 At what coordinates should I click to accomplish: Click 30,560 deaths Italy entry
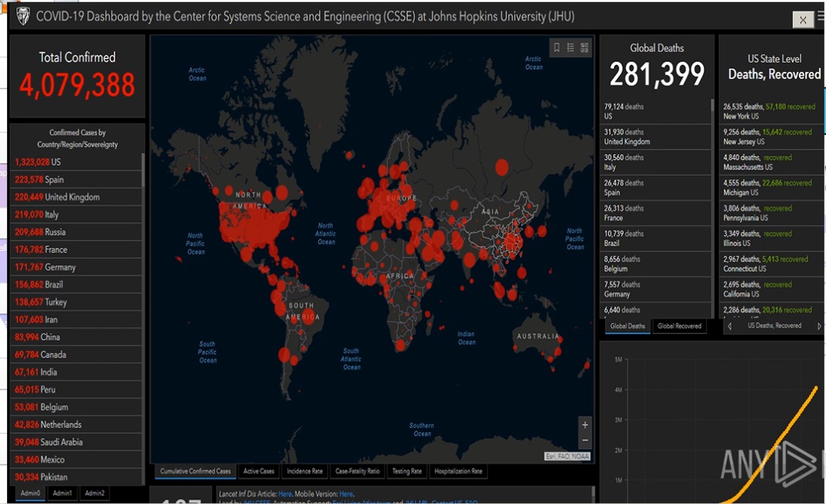(x=656, y=163)
